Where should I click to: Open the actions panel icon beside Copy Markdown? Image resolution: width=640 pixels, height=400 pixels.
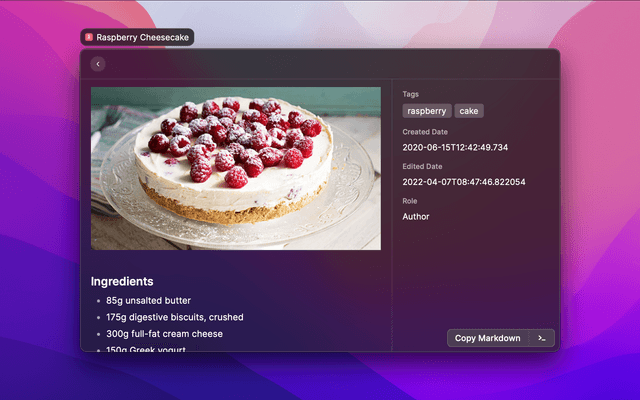point(542,338)
